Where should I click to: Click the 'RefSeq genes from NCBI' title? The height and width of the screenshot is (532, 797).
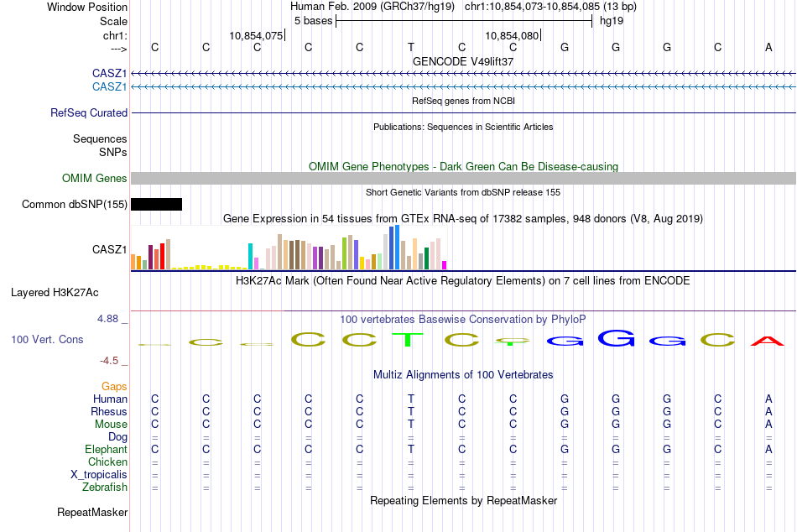[x=463, y=101]
